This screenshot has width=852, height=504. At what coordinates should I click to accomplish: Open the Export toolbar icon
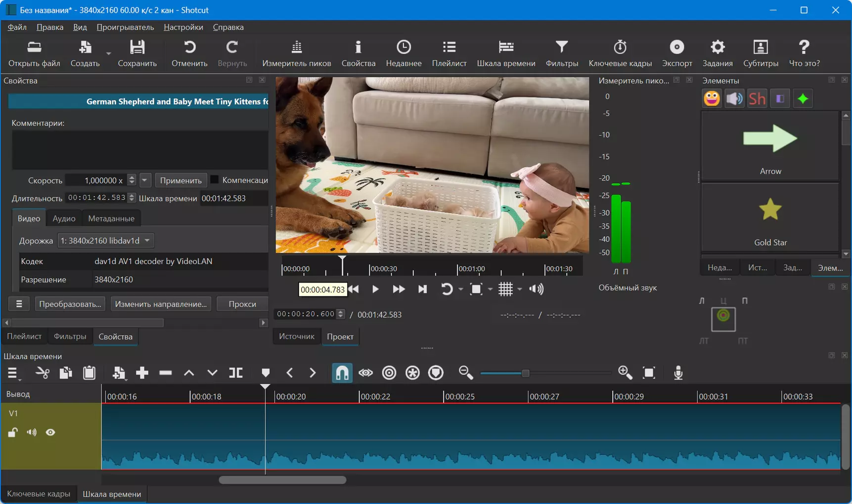coord(677,53)
